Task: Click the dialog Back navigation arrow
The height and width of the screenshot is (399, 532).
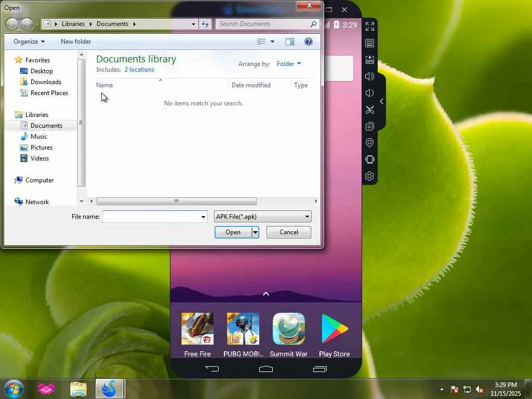Action: click(x=12, y=24)
